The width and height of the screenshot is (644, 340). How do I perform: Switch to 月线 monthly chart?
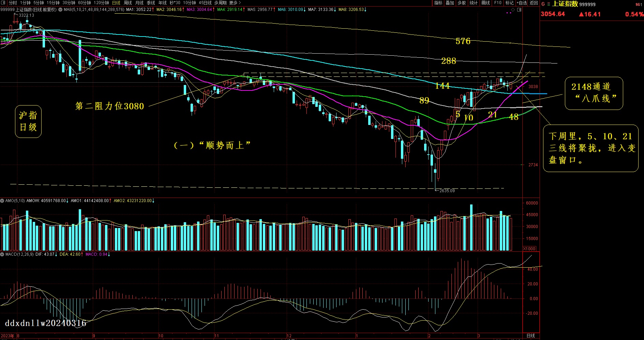click(x=139, y=3)
